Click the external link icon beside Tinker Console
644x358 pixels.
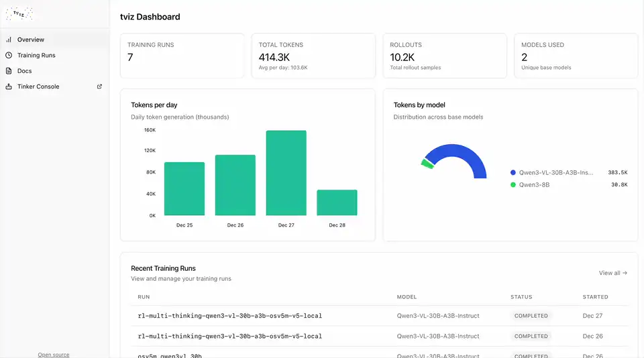(x=99, y=86)
